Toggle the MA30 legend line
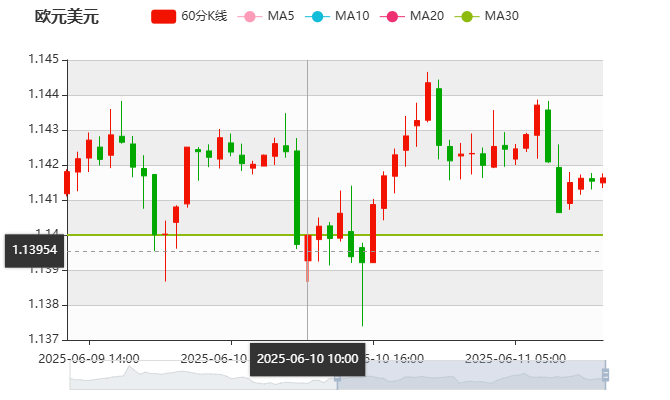The height and width of the screenshot is (400, 670). coord(487,16)
